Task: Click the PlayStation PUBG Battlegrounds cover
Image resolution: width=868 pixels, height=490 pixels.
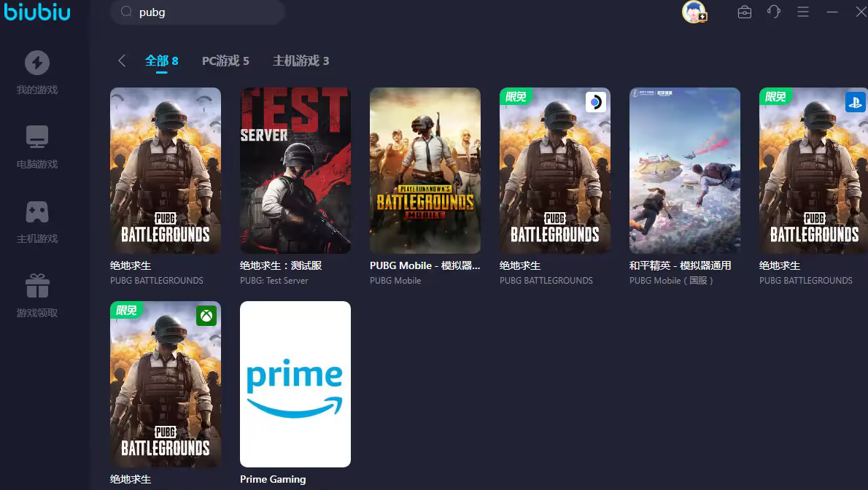Action: pos(813,171)
